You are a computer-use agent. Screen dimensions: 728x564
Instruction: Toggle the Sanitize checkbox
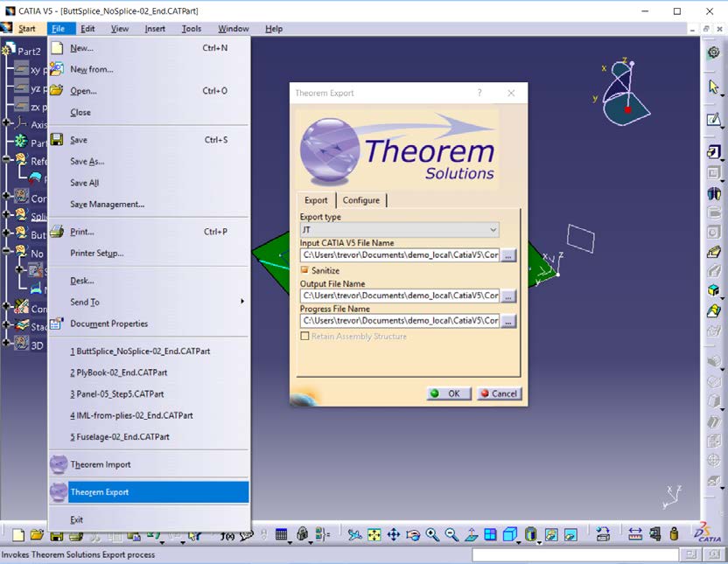tap(304, 270)
